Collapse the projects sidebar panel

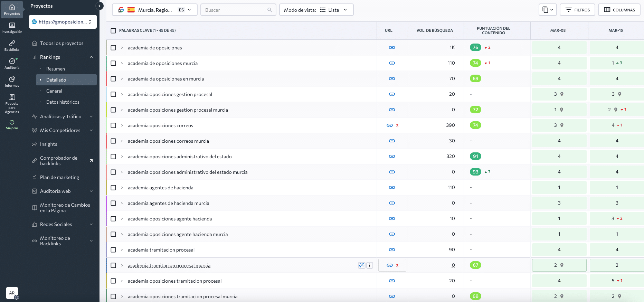tap(100, 6)
